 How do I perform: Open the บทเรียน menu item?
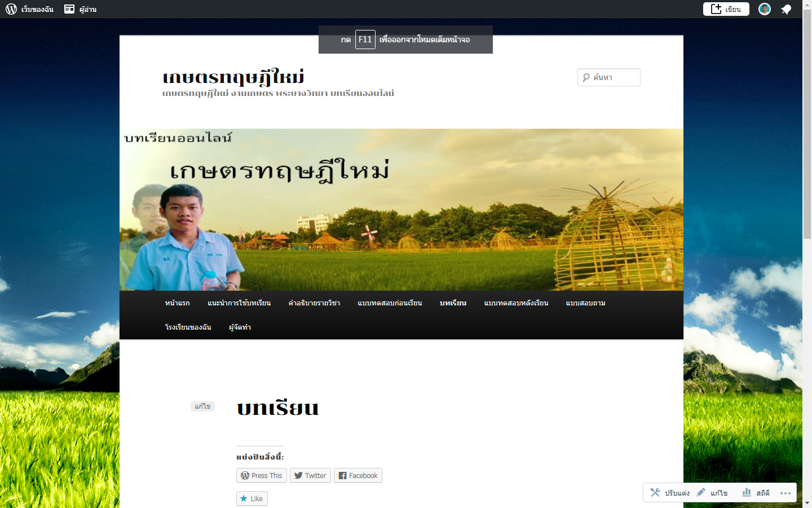coord(453,303)
